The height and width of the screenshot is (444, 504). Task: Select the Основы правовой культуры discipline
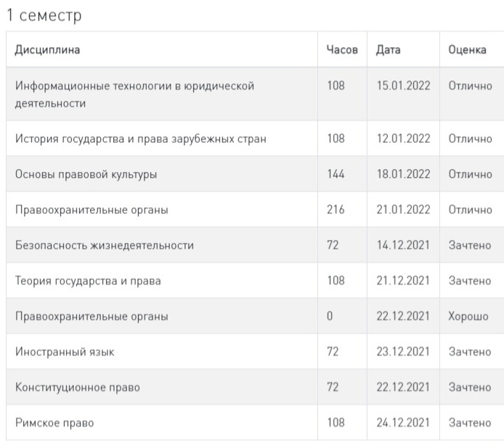tap(86, 174)
